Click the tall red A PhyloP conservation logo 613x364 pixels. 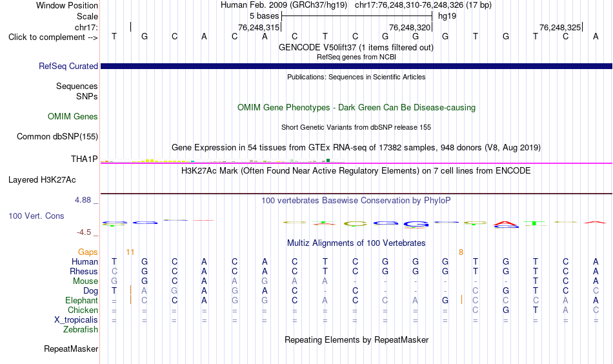505,224
